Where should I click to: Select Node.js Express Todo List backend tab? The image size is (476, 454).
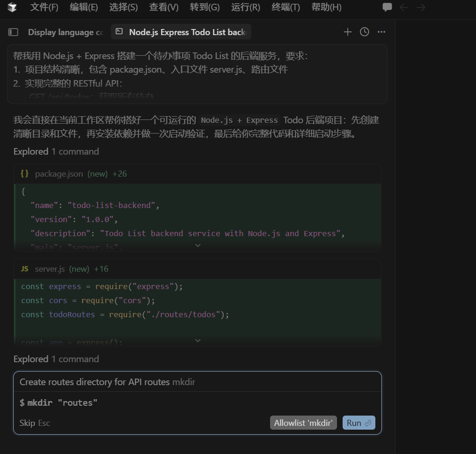coord(181,32)
